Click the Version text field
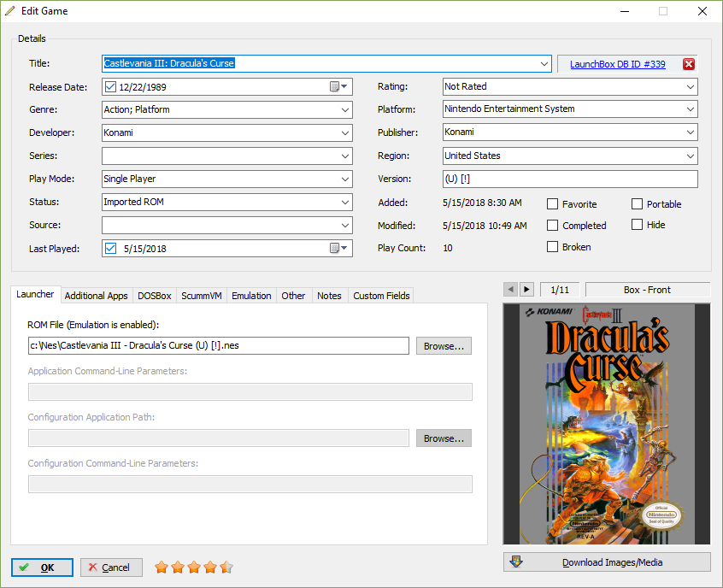The width and height of the screenshot is (723, 588). coord(570,179)
